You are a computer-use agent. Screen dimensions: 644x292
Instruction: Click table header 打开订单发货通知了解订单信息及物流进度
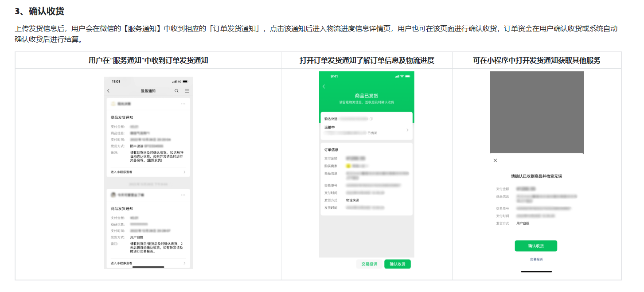(367, 60)
